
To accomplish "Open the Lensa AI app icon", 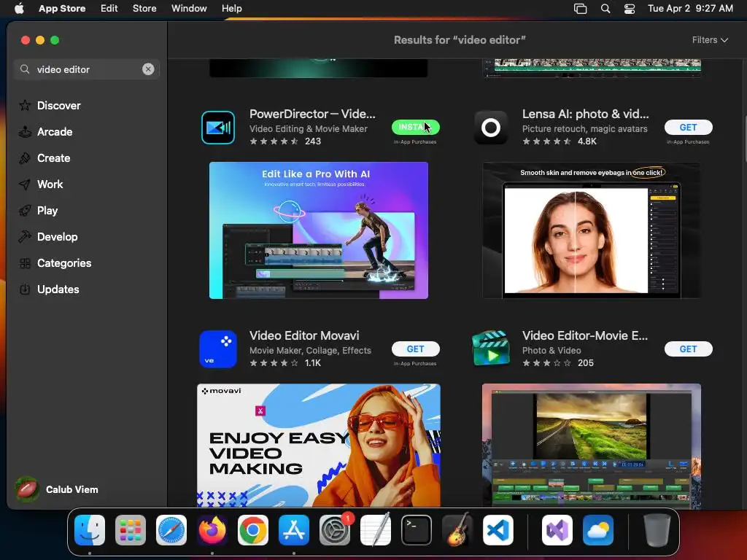I will [x=491, y=127].
